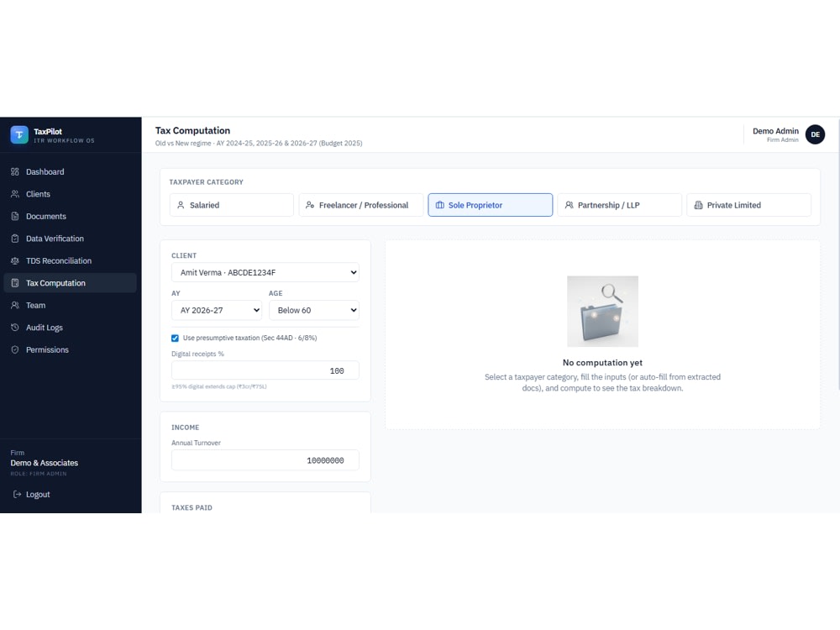This screenshot has width=840, height=630.
Task: Click the Freelancer category icon
Action: point(310,205)
